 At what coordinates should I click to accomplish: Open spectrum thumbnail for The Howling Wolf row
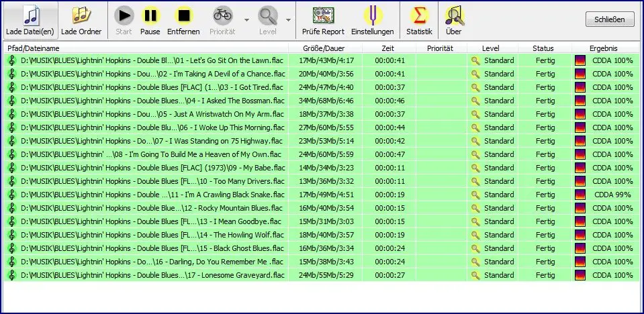580,235
